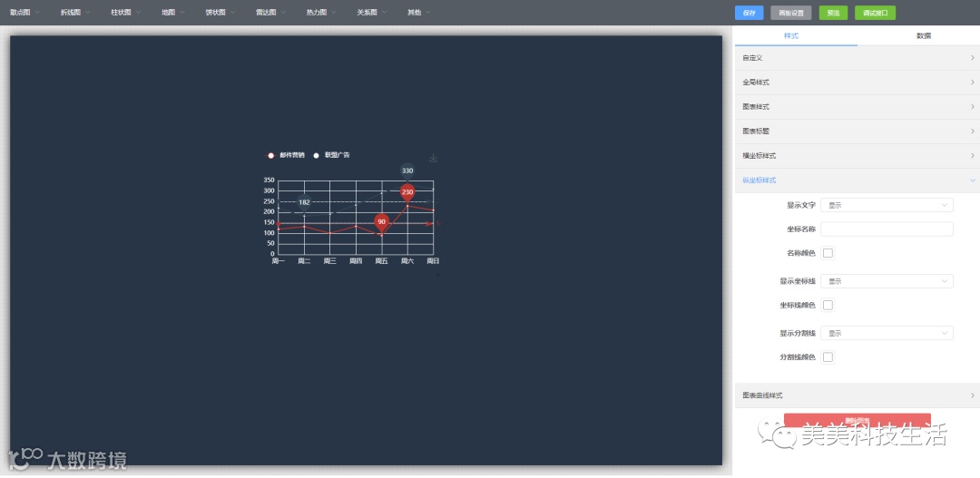Collapse the 纵坐标样式 section

tap(857, 180)
